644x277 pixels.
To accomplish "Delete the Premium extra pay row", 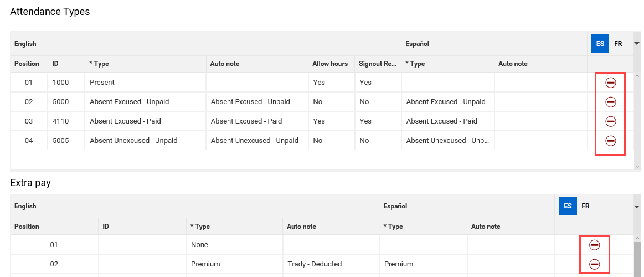I will pos(594,264).
